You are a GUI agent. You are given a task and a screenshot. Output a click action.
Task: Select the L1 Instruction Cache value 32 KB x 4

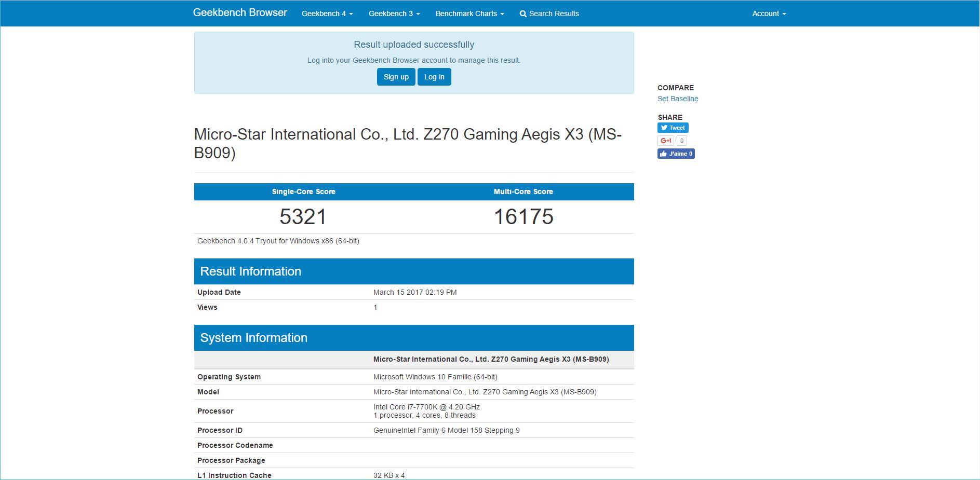pyautogui.click(x=389, y=475)
